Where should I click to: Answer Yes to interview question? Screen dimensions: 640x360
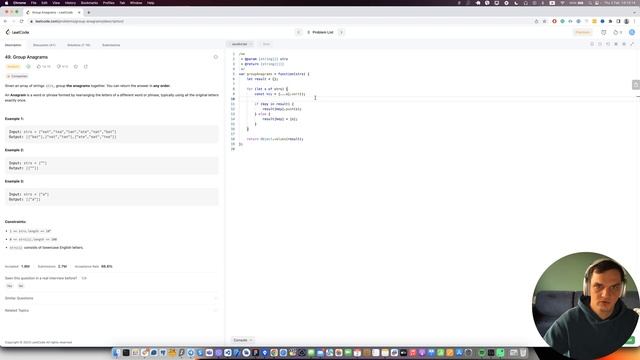(9, 286)
